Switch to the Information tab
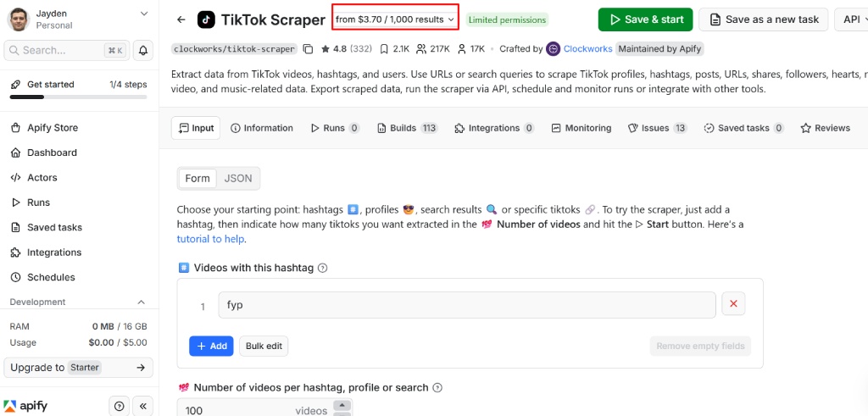The image size is (868, 416). pos(262,128)
